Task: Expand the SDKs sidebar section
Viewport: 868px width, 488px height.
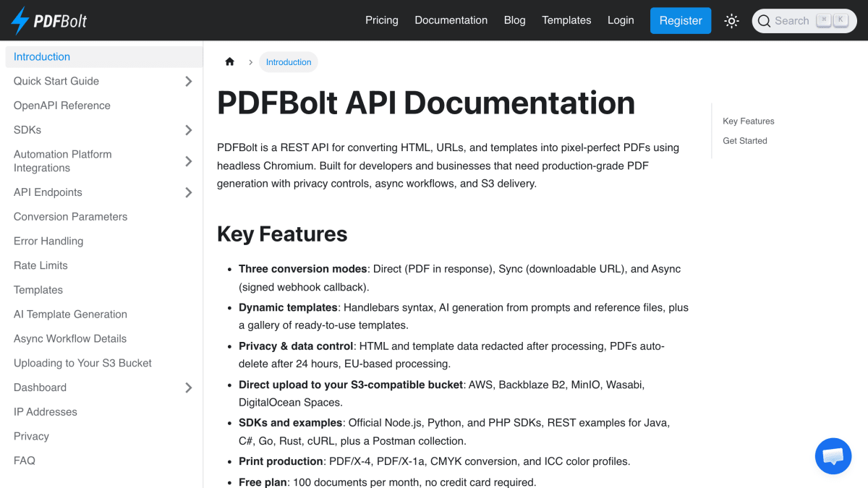Action: (189, 130)
